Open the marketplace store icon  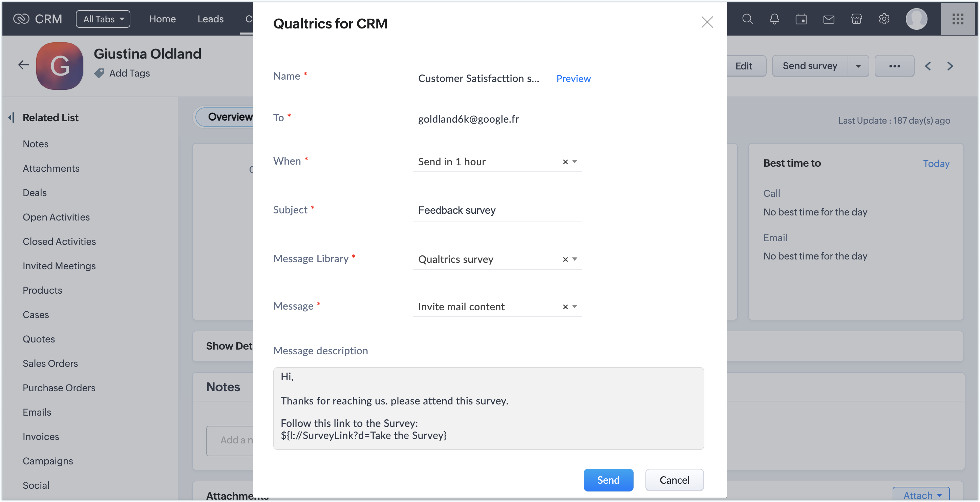[856, 19]
